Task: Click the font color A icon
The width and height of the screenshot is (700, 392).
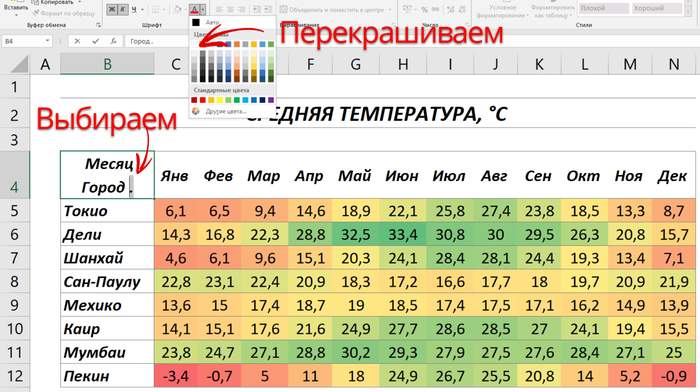Action: [x=195, y=9]
